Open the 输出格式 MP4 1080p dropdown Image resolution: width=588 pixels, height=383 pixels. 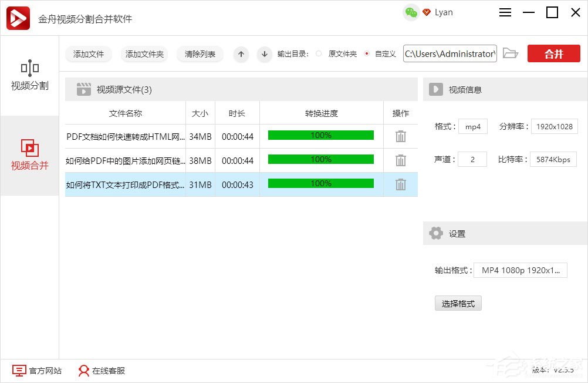pyautogui.click(x=520, y=270)
